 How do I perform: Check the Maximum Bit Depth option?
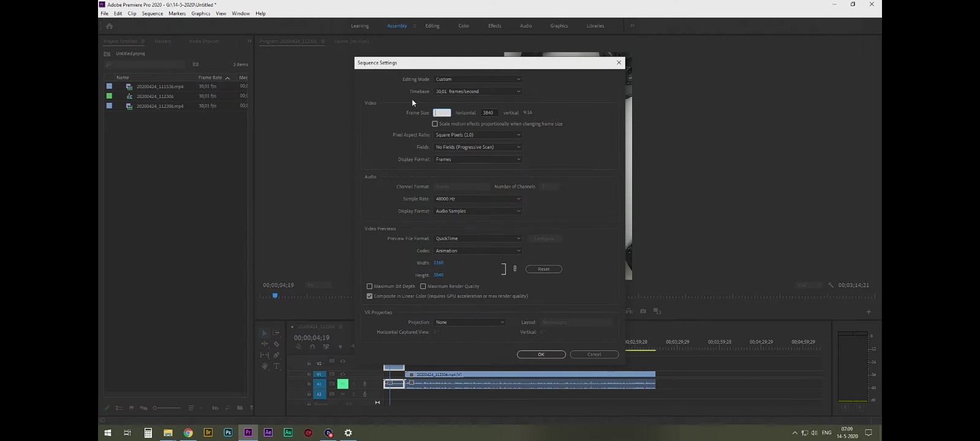tap(369, 286)
